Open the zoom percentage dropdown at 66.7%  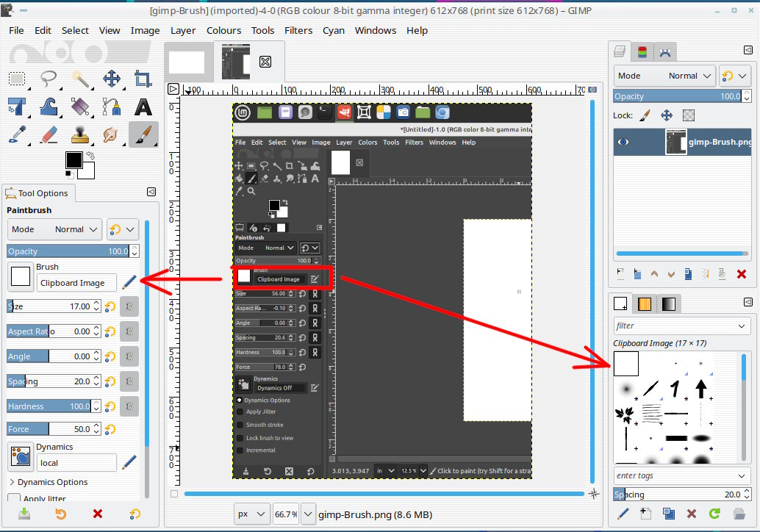pos(308,514)
